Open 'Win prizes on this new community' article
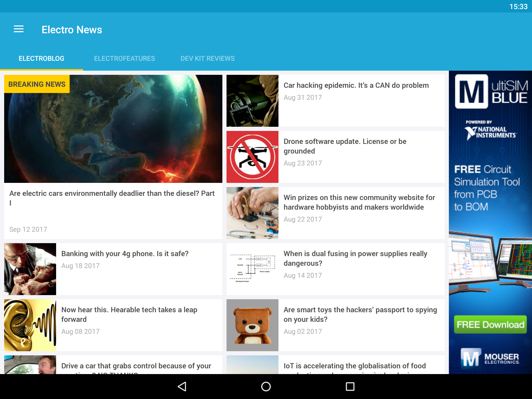 359,202
